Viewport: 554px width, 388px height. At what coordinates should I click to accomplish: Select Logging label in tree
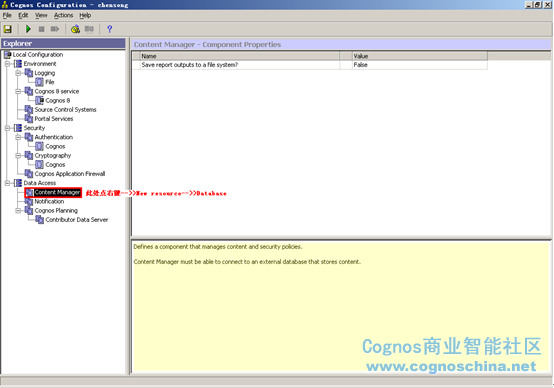pyautogui.click(x=45, y=73)
